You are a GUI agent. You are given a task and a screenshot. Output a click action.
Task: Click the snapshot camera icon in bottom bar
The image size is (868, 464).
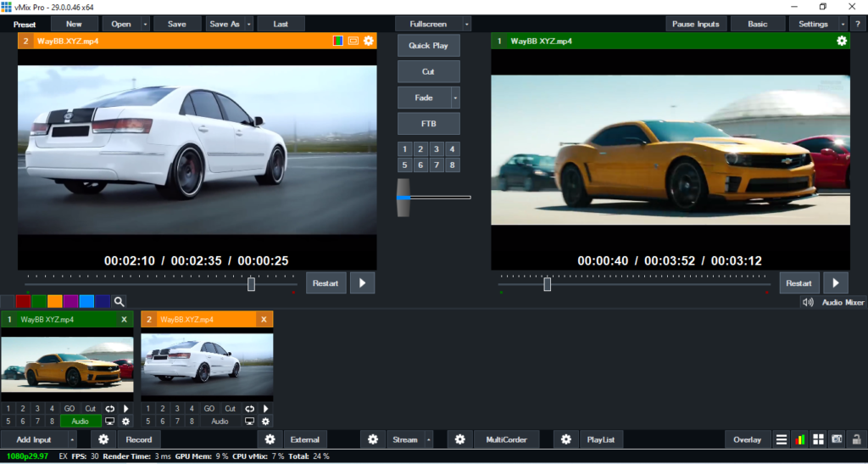tap(837, 439)
